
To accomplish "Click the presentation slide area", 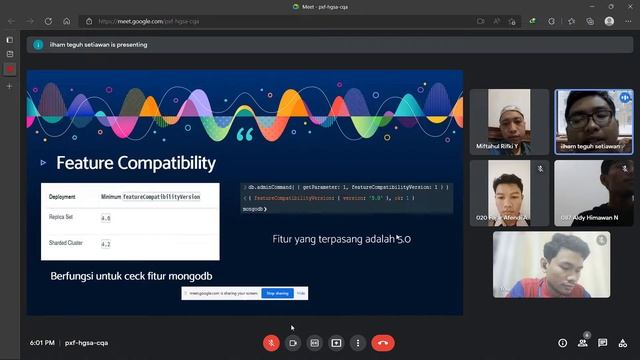I will tap(245, 192).
